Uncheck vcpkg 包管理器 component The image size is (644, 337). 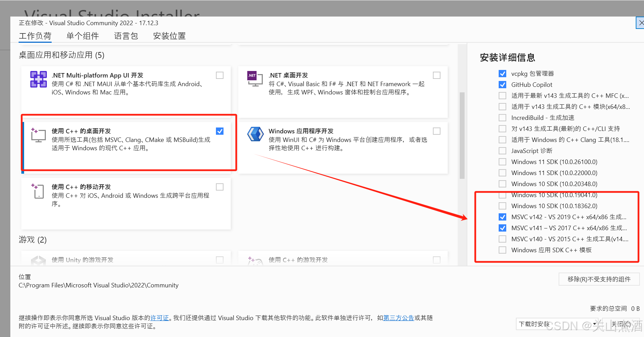[502, 73]
